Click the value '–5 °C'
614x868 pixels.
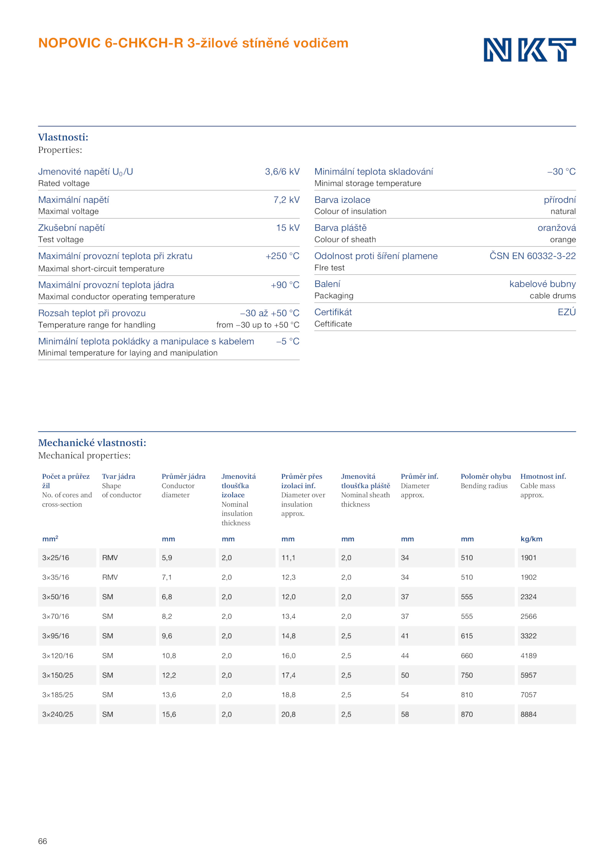(x=288, y=341)
